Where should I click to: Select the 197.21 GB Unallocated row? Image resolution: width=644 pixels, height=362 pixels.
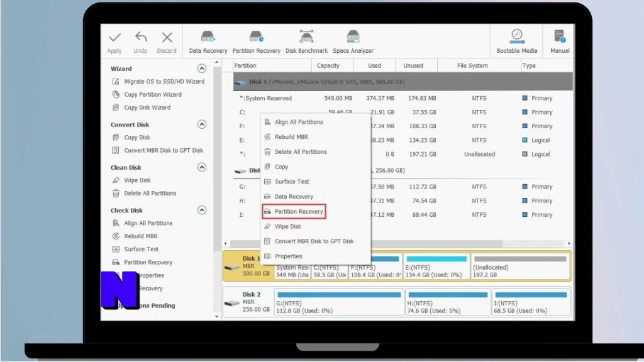click(x=403, y=155)
